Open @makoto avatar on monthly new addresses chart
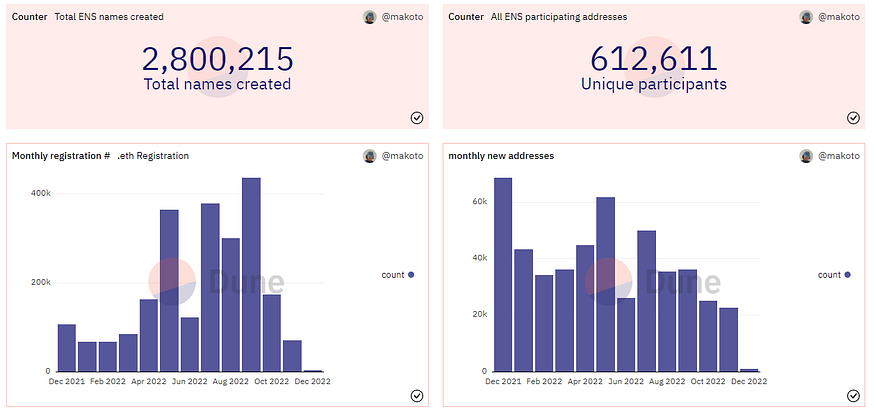 [x=806, y=156]
